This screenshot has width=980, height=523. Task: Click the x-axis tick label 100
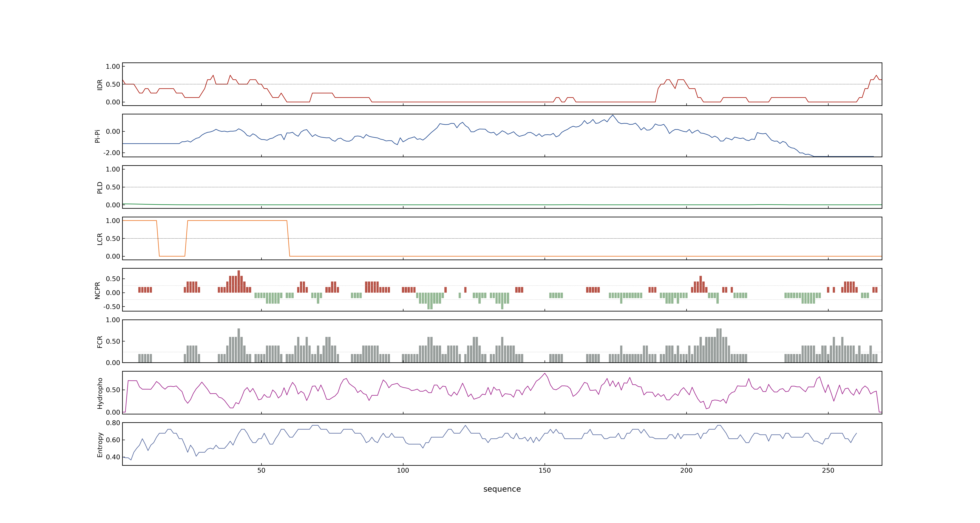[403, 470]
